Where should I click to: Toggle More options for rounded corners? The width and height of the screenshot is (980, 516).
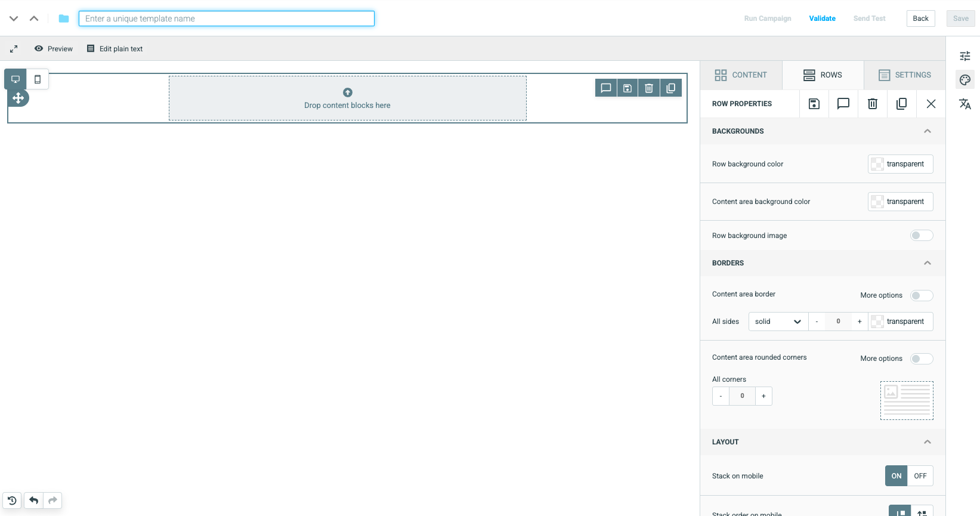[x=922, y=359]
